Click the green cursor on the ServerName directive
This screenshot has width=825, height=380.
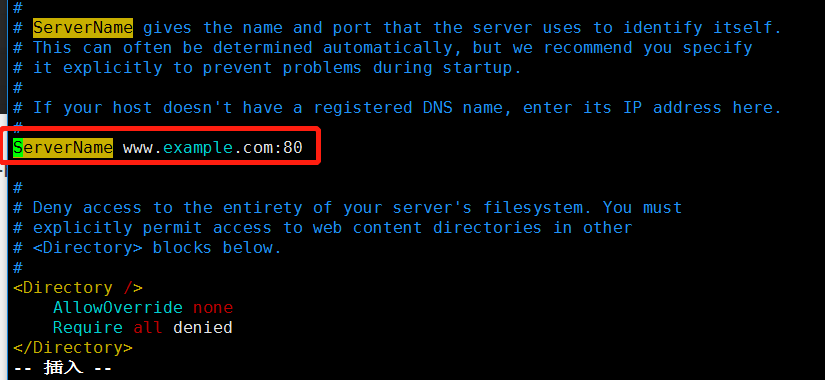pyautogui.click(x=18, y=148)
